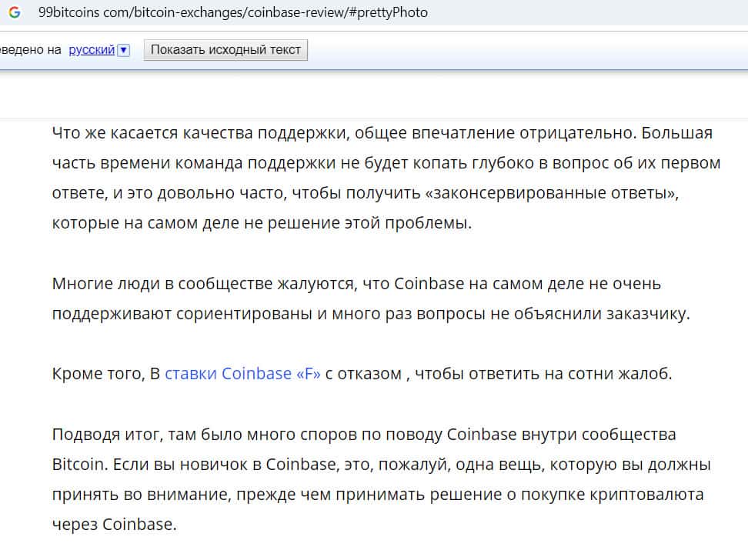Select the "русский" language link
This screenshot has width=748, height=560.
tap(92, 50)
